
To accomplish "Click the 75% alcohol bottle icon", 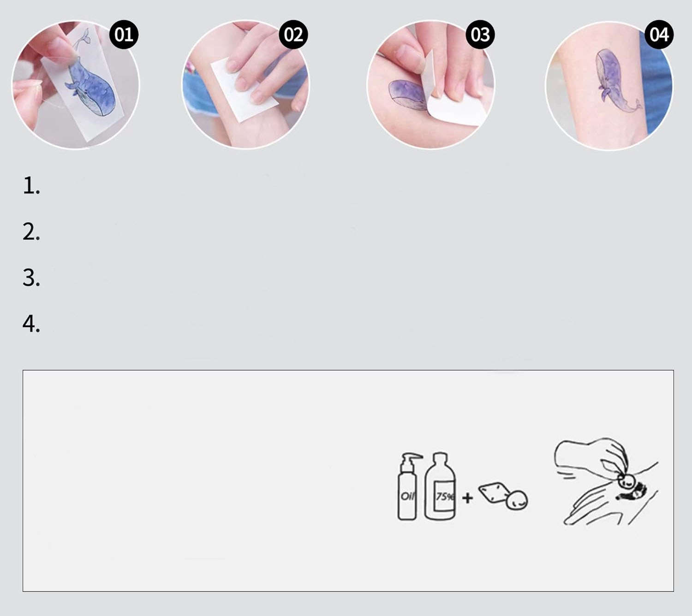I will [440, 486].
